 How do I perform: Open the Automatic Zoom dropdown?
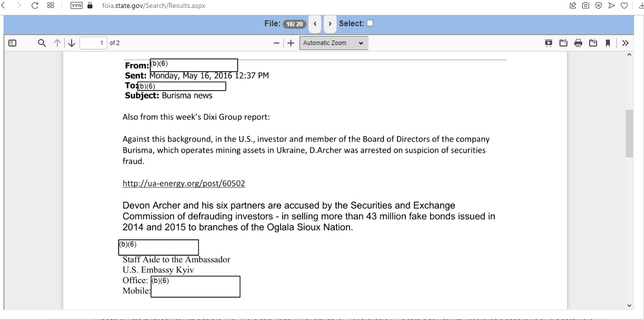pyautogui.click(x=334, y=43)
